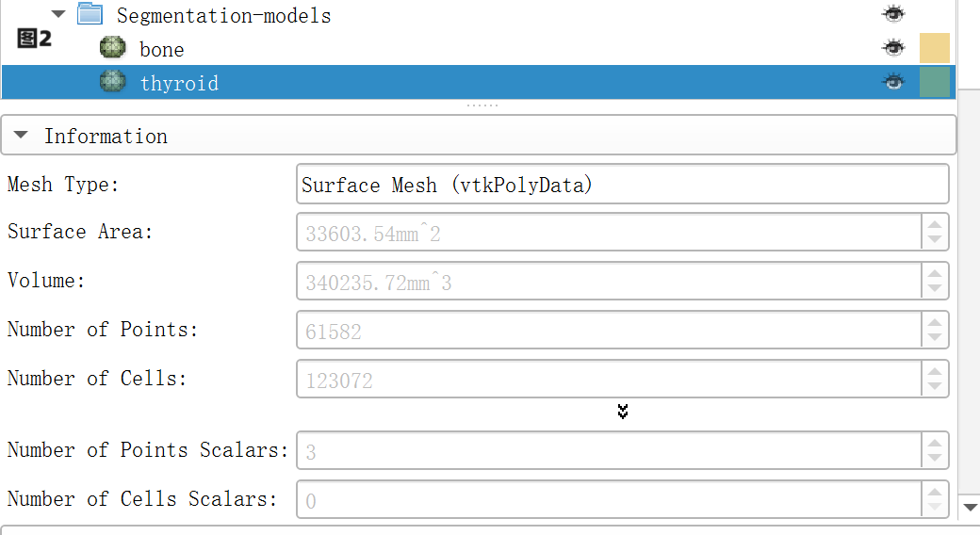Image resolution: width=980 pixels, height=535 pixels.
Task: Open the bone color swatch
Action: [934, 48]
